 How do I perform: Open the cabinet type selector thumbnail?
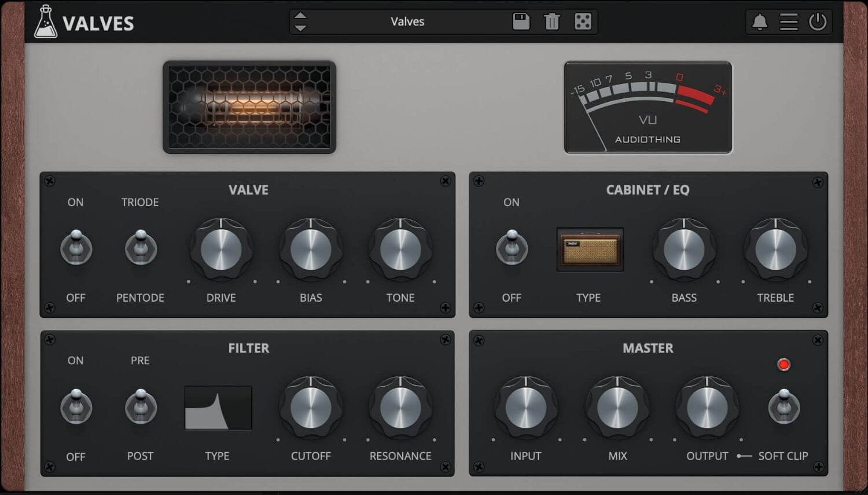[x=590, y=249]
